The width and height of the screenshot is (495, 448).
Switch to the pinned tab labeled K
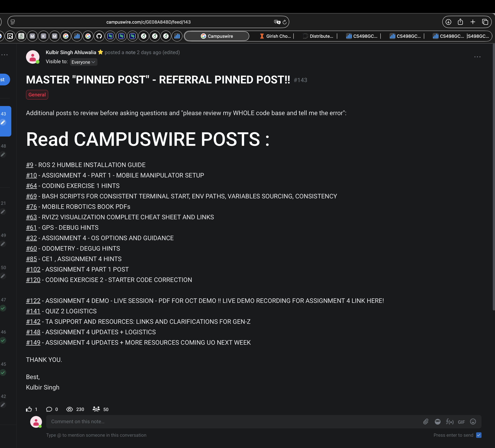pos(43,36)
